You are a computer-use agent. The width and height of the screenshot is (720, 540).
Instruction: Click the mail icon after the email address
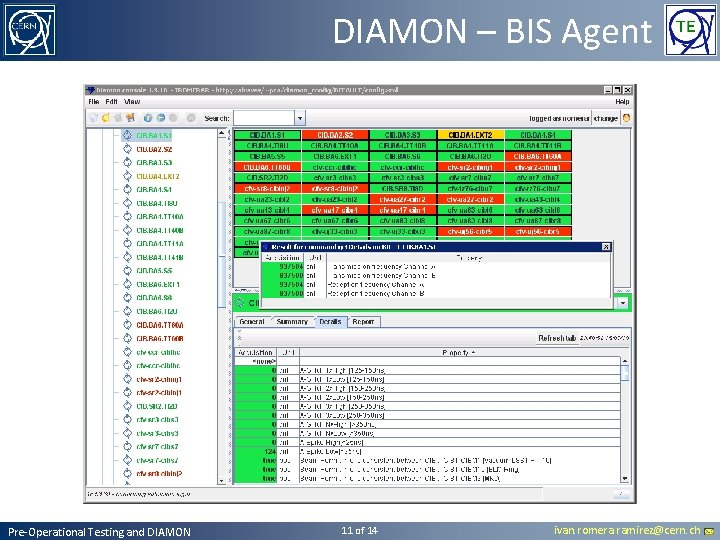709,531
